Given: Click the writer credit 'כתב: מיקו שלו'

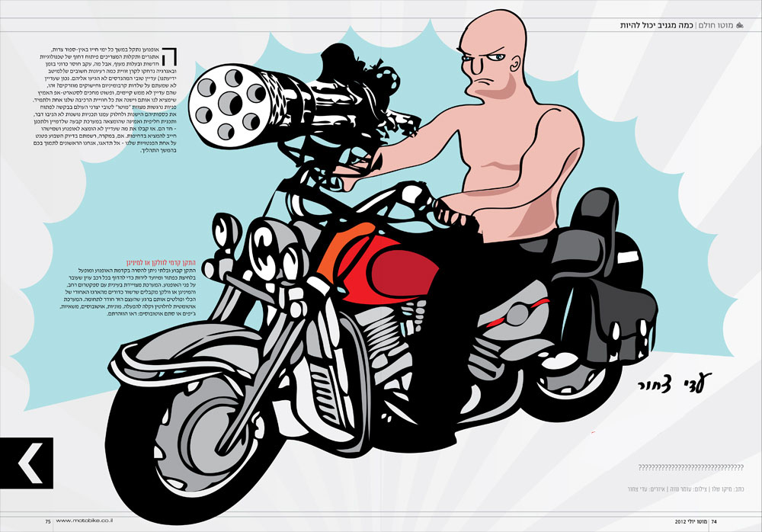Looking at the screenshot, I should click(x=728, y=489).
